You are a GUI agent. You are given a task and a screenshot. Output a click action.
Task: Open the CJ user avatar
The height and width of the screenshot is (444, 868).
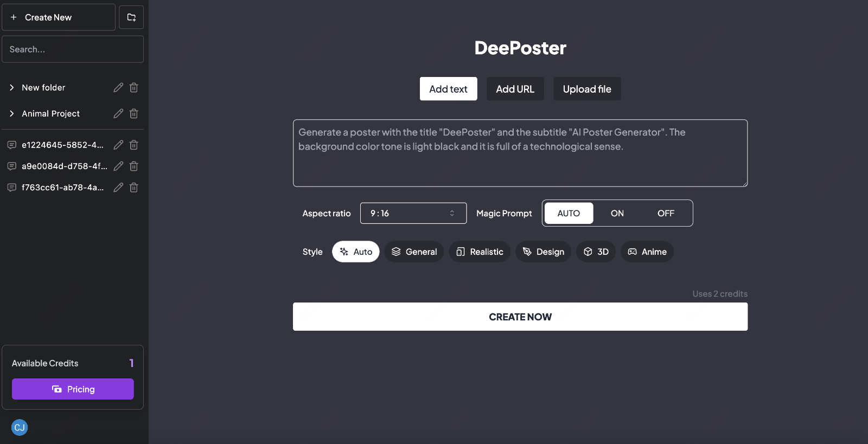coord(20,427)
